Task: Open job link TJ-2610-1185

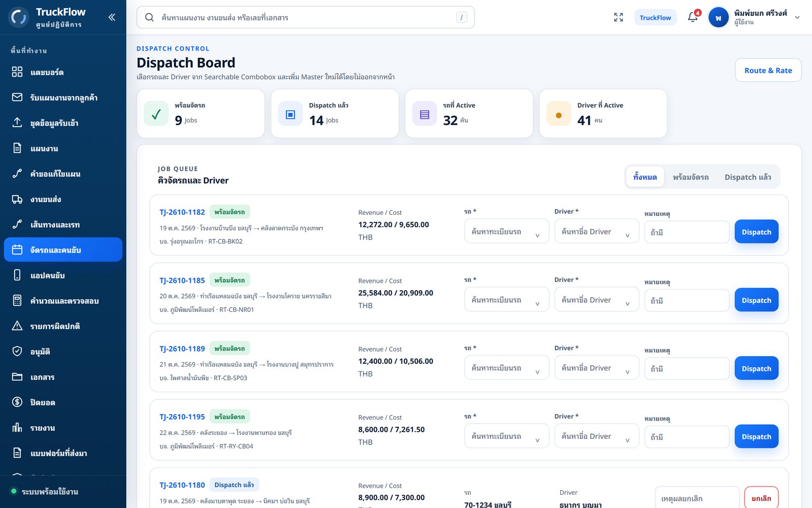Action: 182,280
